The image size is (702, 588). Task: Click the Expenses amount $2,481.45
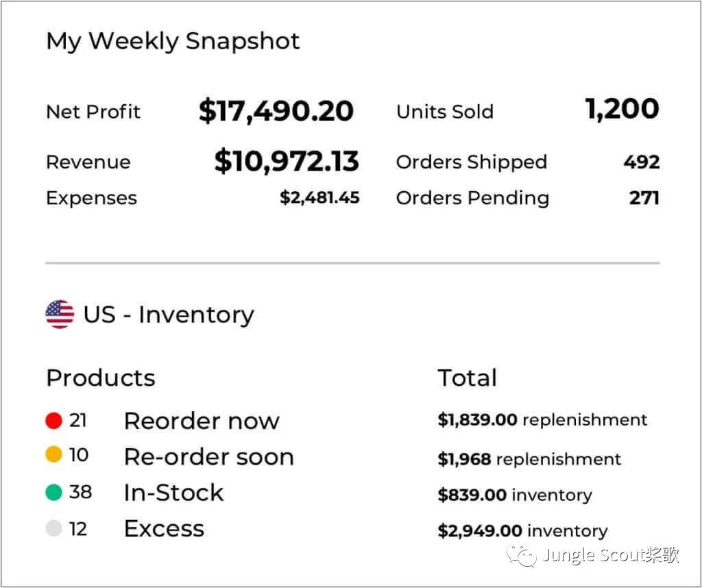319,198
